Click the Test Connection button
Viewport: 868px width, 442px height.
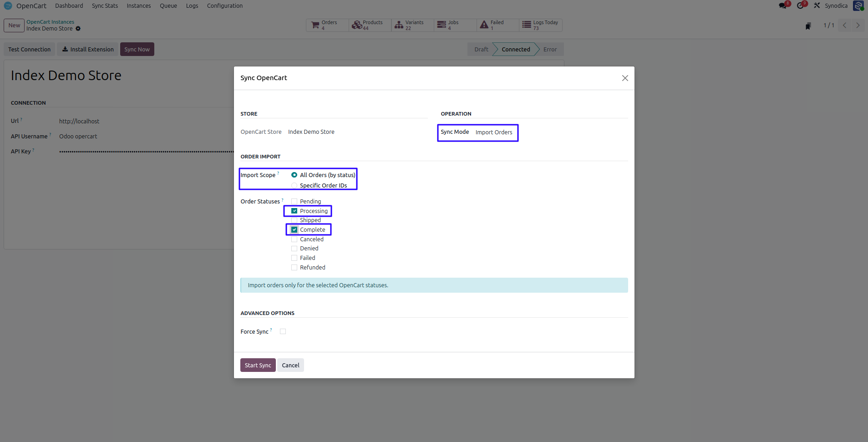point(29,49)
